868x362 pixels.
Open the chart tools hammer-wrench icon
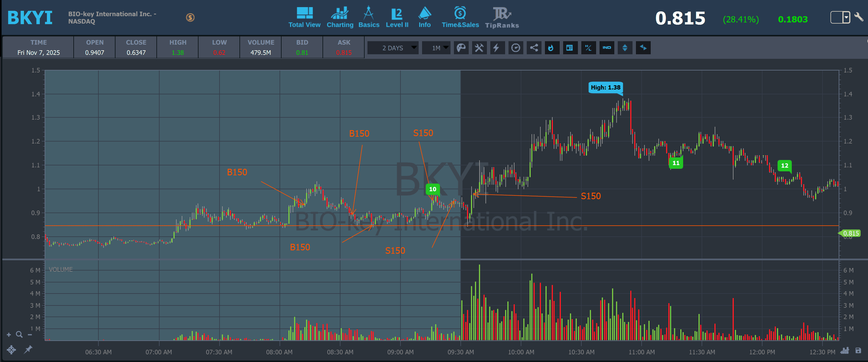(479, 48)
